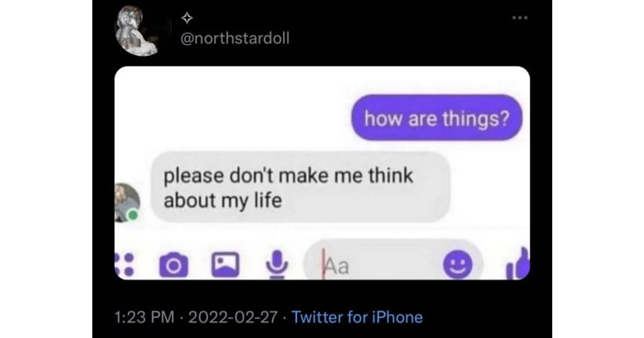Click the 1:23 PM tweet timestamp
644x338 pixels.
click(x=145, y=317)
